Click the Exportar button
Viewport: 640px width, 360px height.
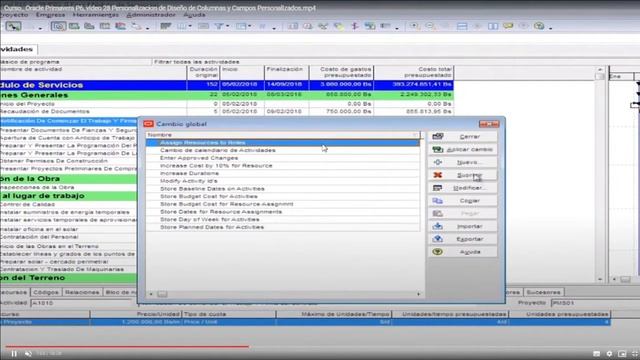click(462, 239)
